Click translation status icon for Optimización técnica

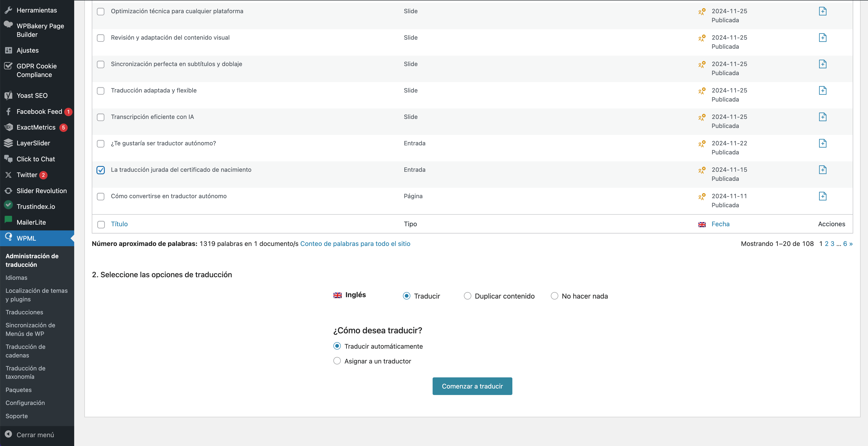(702, 12)
